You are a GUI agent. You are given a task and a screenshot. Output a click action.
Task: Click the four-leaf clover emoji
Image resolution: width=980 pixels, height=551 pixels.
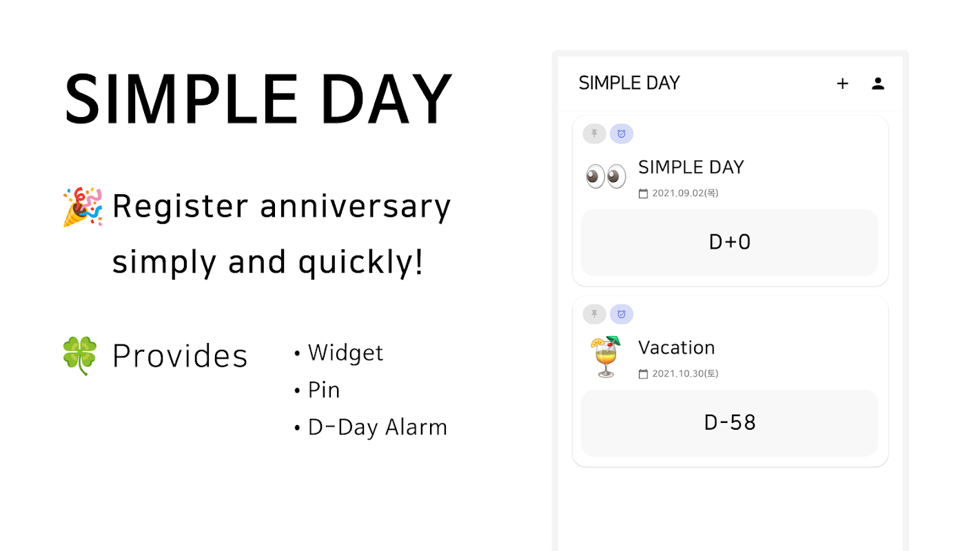pyautogui.click(x=81, y=355)
